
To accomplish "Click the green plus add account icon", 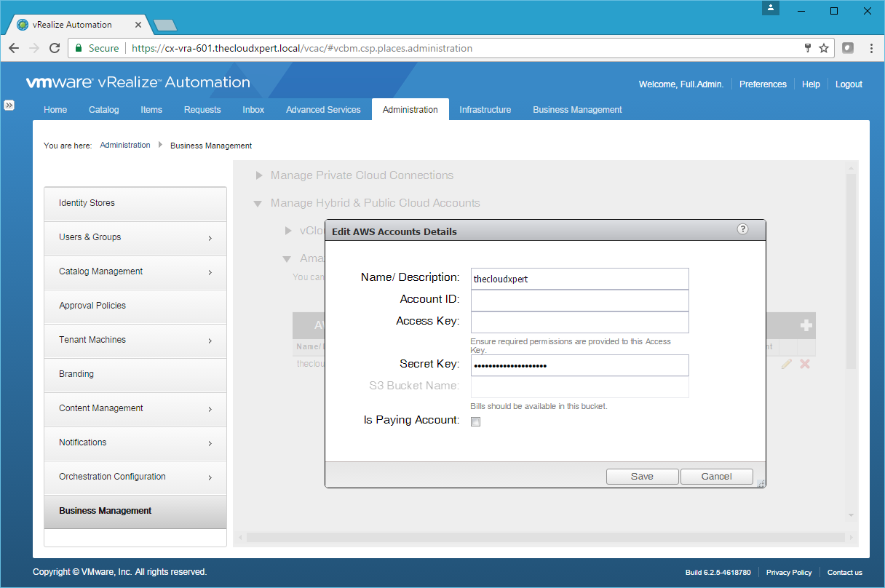I will (x=806, y=325).
